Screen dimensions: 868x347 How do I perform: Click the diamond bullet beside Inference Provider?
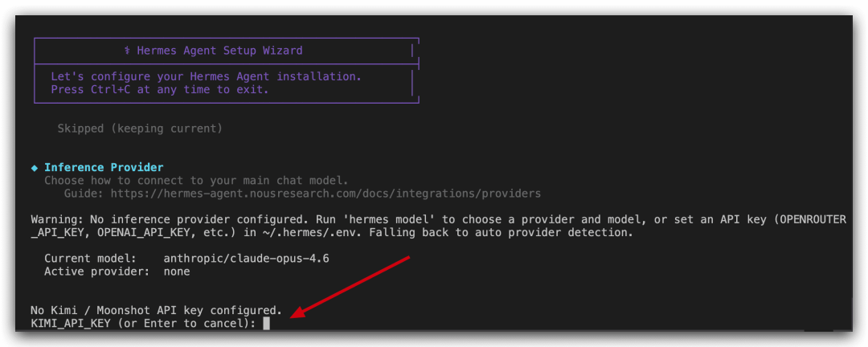(35, 167)
